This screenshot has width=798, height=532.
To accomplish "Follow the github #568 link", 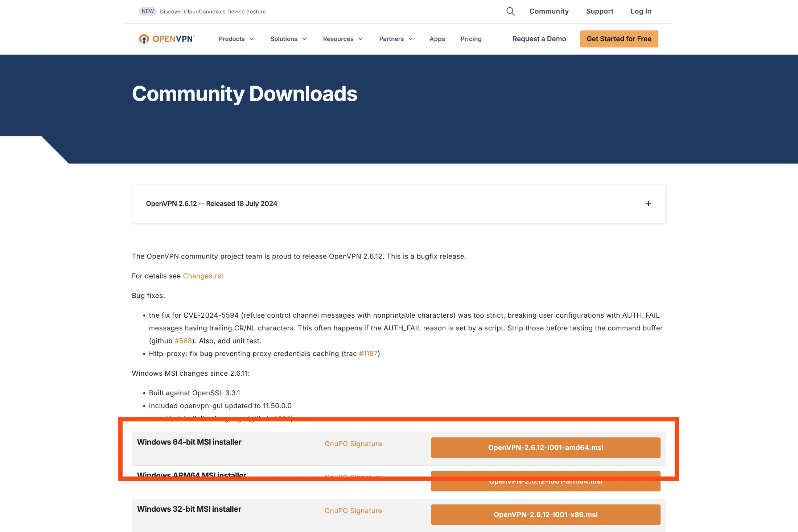I will (x=183, y=341).
